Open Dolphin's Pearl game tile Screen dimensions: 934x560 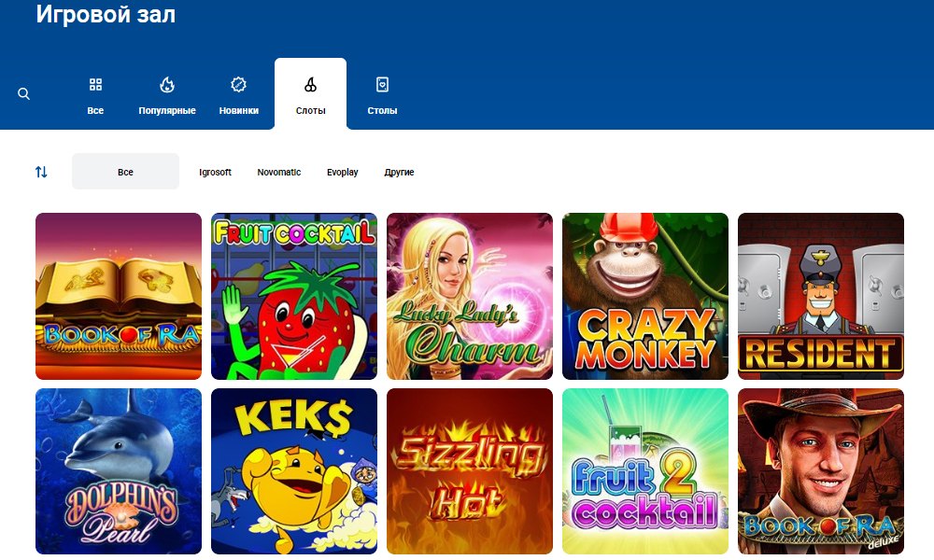119,471
